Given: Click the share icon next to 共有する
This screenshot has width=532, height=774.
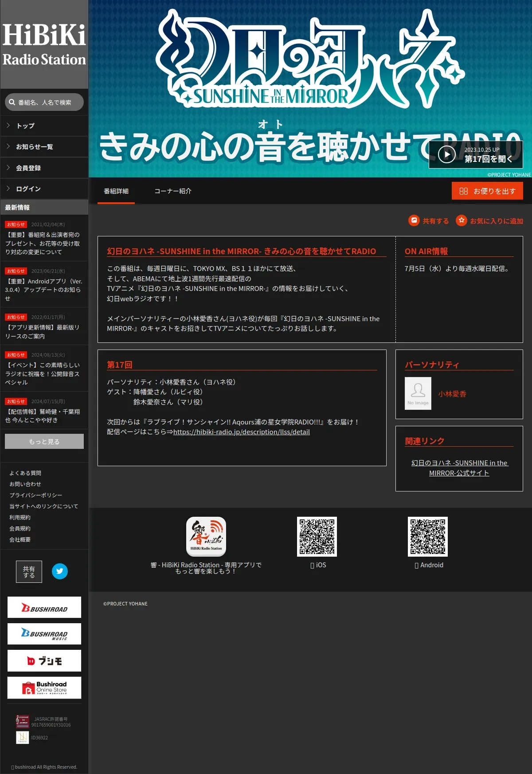Looking at the screenshot, I should pyautogui.click(x=414, y=220).
